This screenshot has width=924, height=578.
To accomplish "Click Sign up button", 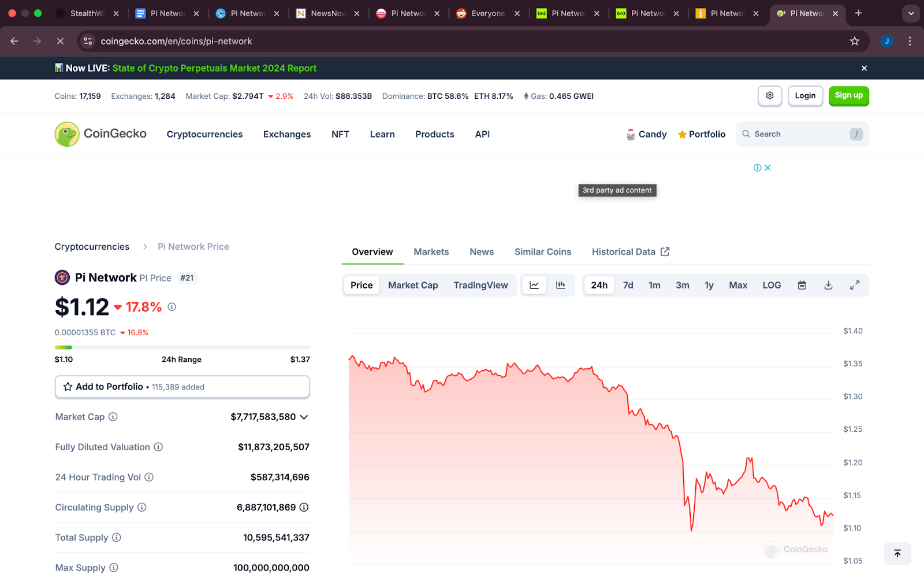I will tap(848, 96).
